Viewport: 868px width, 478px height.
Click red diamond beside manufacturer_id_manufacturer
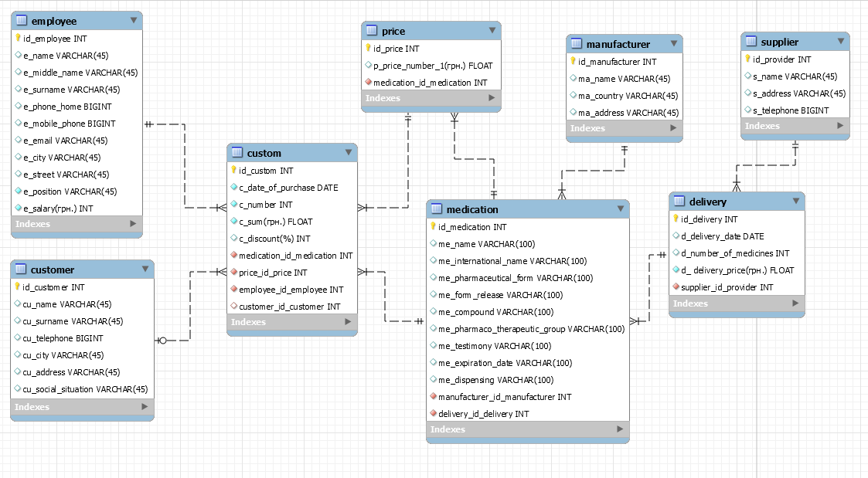(x=434, y=396)
